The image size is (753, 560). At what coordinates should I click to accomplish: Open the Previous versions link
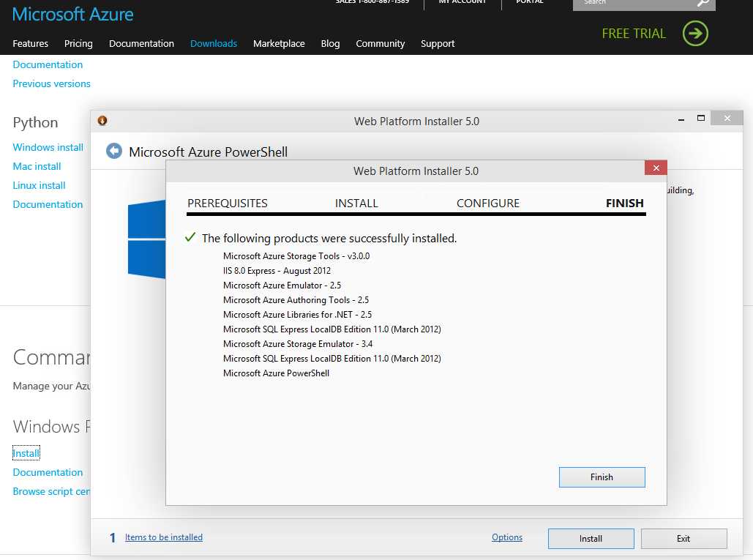click(51, 83)
